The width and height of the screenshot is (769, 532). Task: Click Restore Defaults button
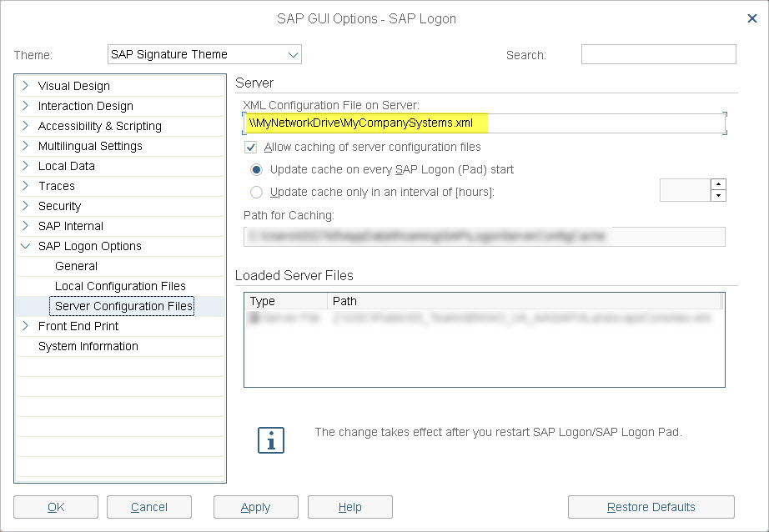(x=651, y=507)
